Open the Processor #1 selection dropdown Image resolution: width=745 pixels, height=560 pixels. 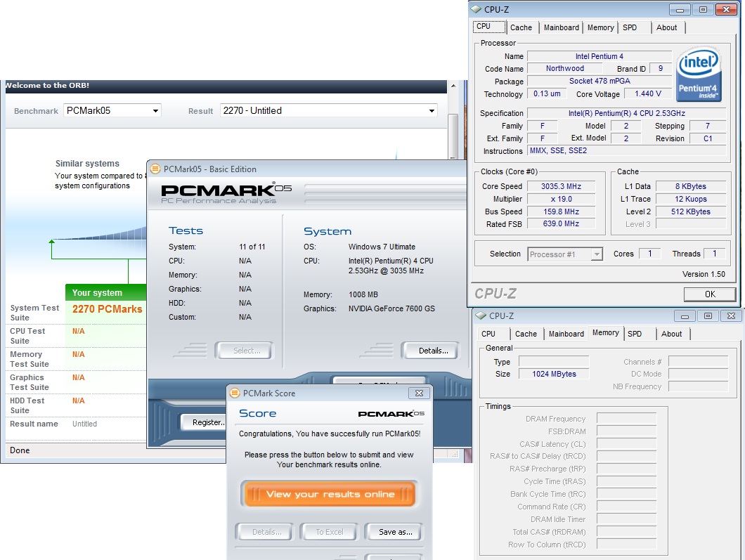(x=565, y=254)
